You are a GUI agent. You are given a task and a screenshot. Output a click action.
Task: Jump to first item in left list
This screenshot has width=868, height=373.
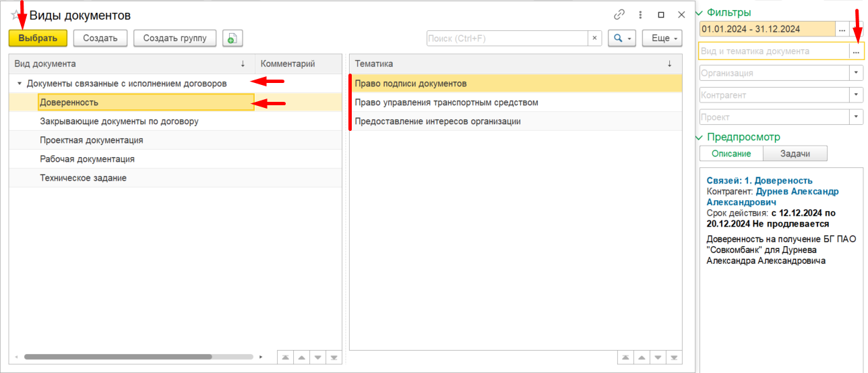pos(286,357)
